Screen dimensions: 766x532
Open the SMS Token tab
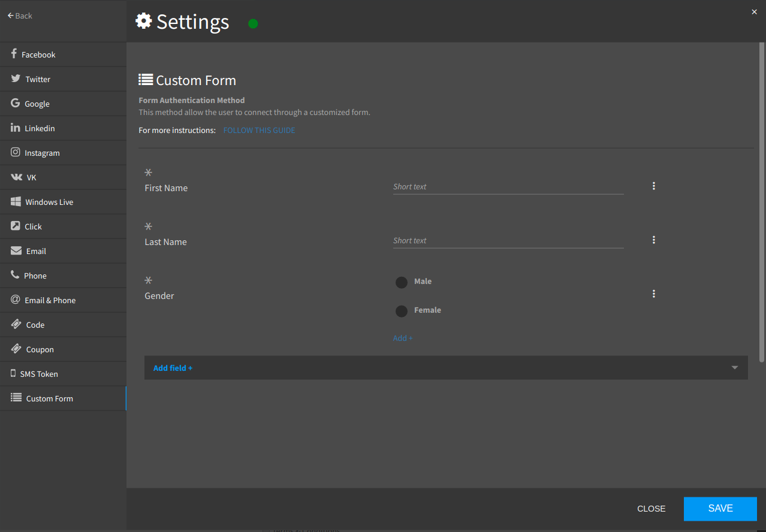63,374
